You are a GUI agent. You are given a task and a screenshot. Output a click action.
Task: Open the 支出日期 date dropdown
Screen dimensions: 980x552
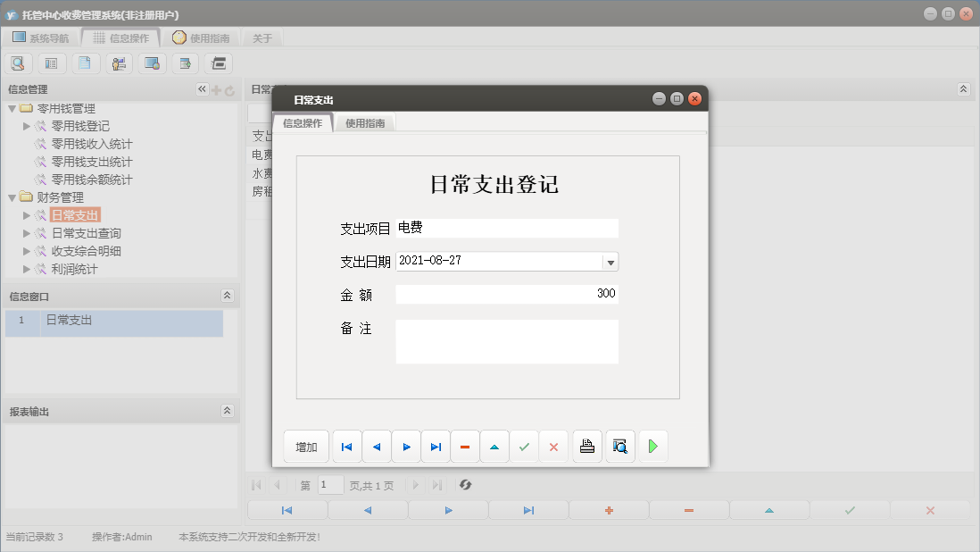point(610,262)
